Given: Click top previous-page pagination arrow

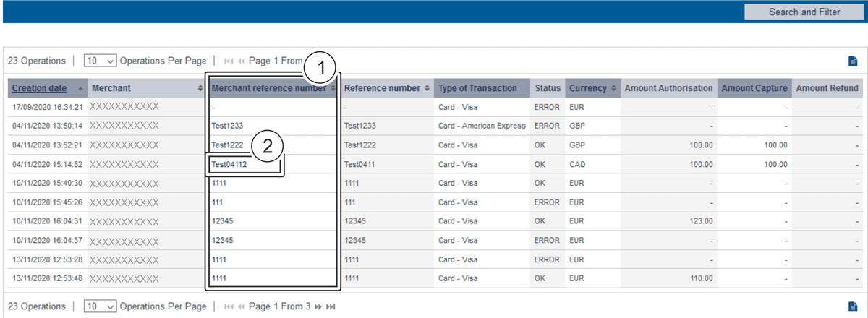Looking at the screenshot, I should click(x=242, y=61).
